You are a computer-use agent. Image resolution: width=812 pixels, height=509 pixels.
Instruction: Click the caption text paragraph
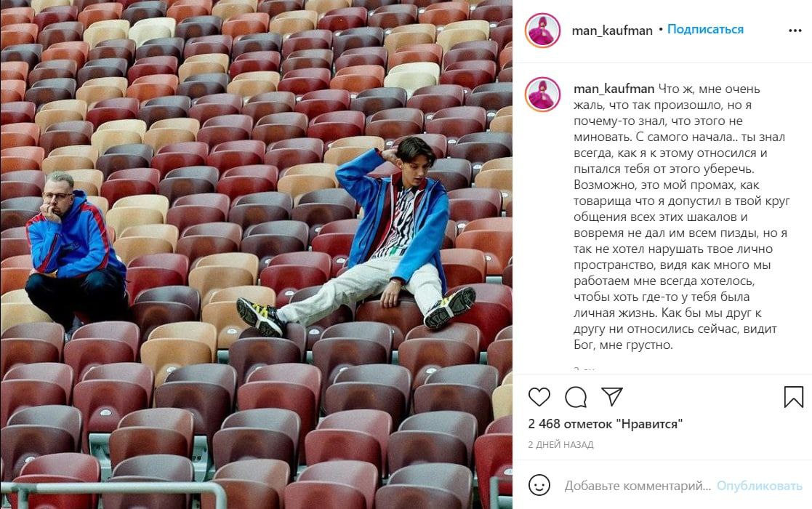(680, 217)
